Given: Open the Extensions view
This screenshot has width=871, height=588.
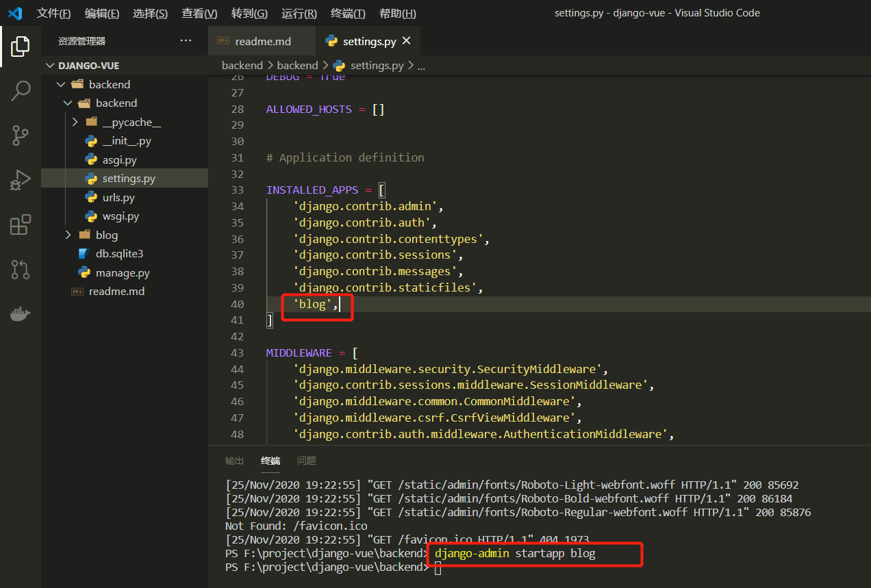Looking at the screenshot, I should pyautogui.click(x=21, y=225).
